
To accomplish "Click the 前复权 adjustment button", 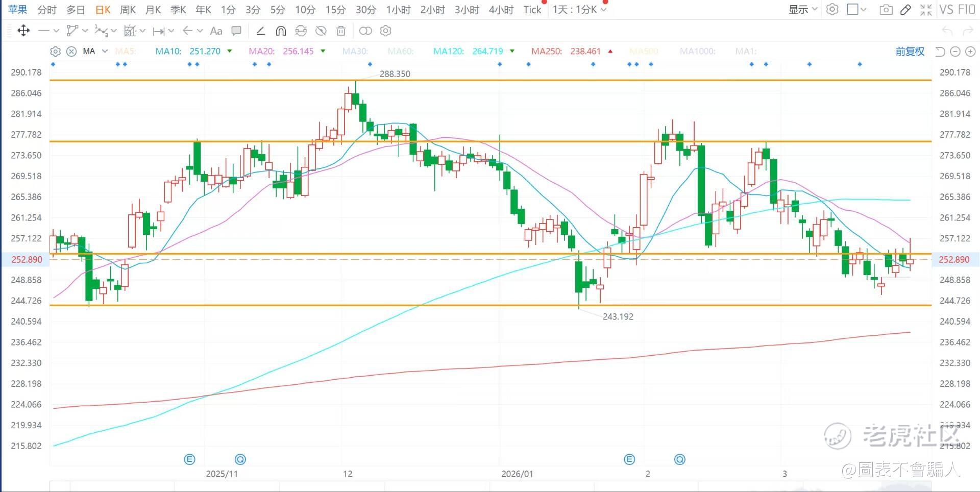I will click(910, 51).
